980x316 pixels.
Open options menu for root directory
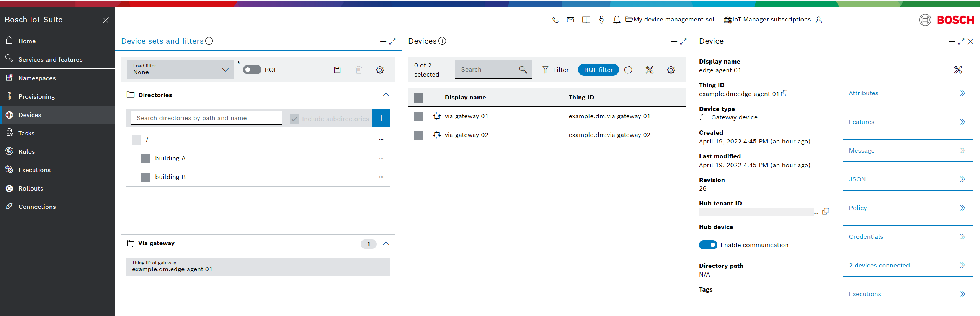pyautogui.click(x=381, y=139)
